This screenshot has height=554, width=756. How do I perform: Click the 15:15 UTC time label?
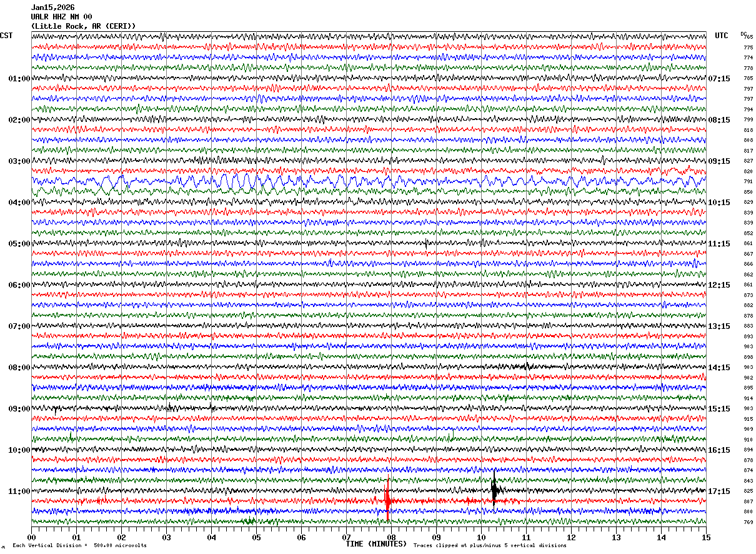[x=719, y=409]
